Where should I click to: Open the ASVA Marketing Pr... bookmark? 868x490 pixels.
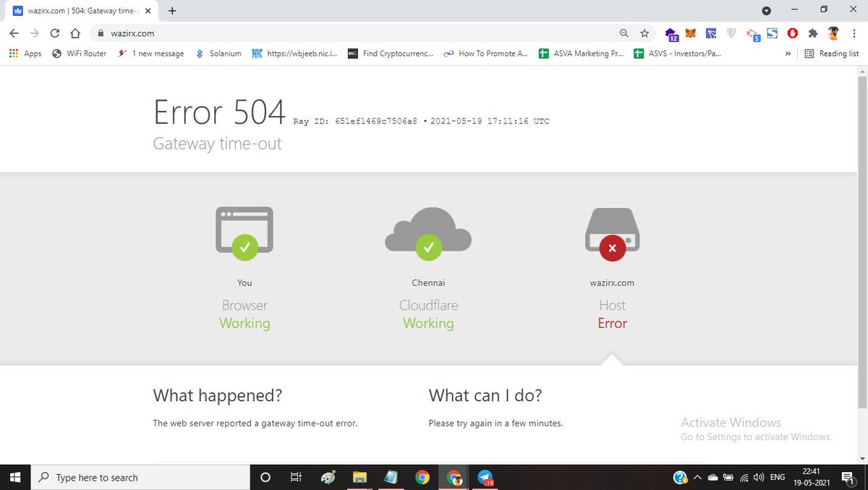(582, 53)
